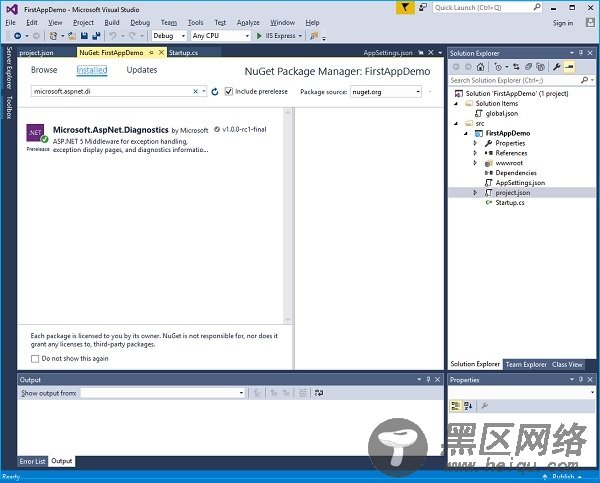Image resolution: width=600 pixels, height=483 pixels.
Task: Switch to Team Explorer tab
Action: point(526,364)
